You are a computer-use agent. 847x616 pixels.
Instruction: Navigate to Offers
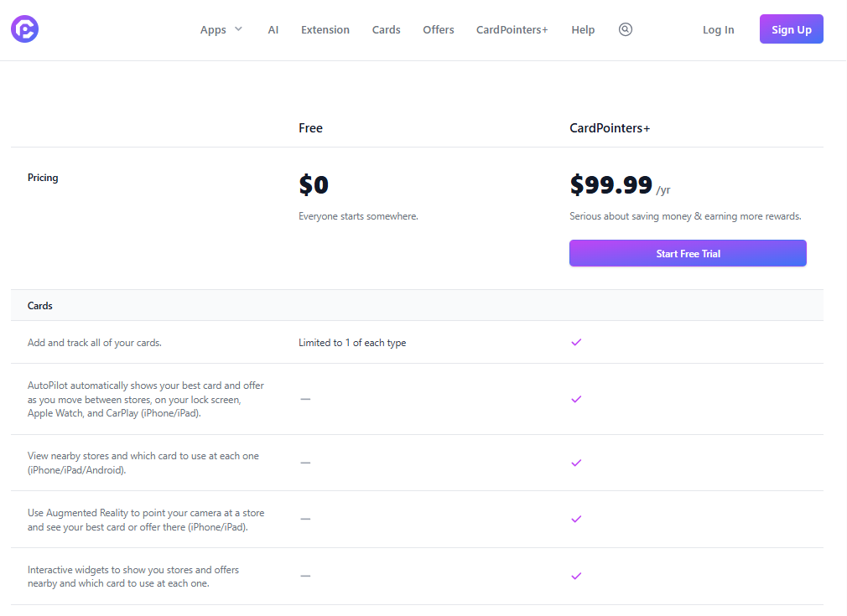[x=438, y=29]
